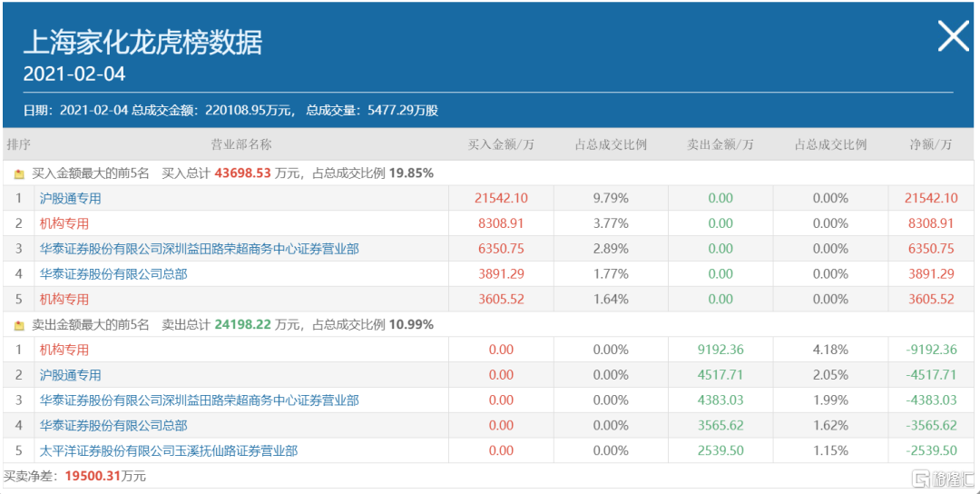
Task: Click the 净额/万 column header
Action: (x=931, y=145)
